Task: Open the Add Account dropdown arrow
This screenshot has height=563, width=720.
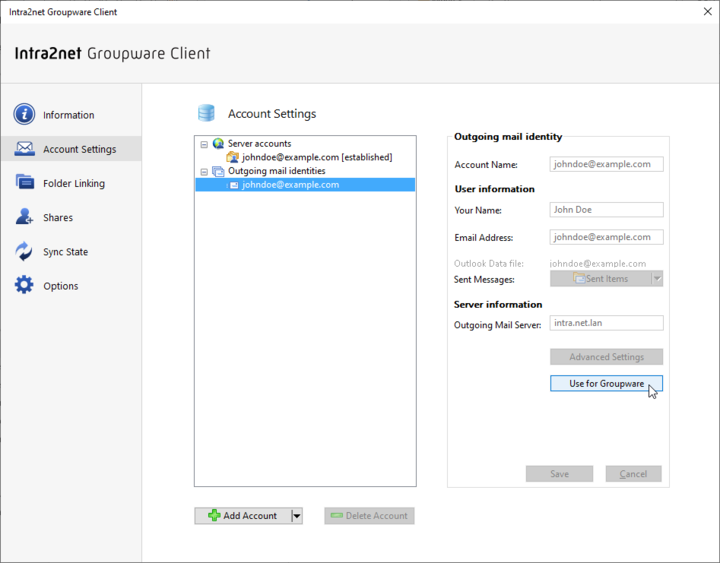Action: (x=297, y=516)
